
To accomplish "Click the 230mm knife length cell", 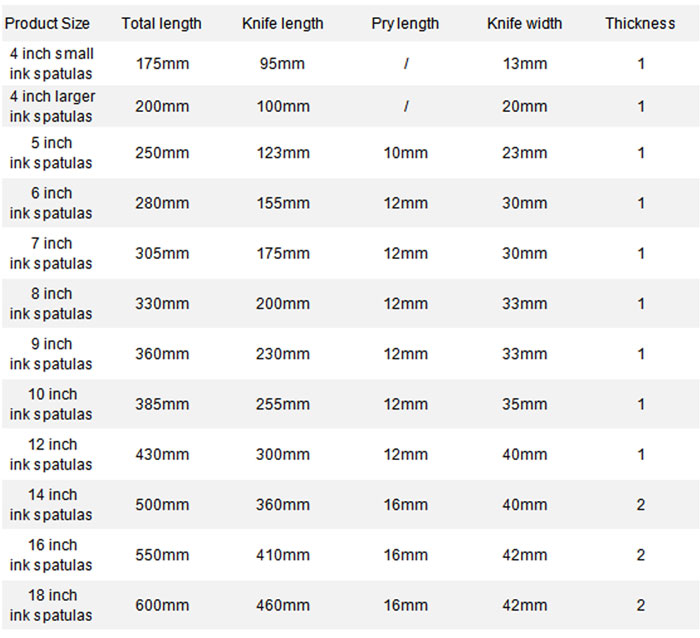I will pos(283,354).
